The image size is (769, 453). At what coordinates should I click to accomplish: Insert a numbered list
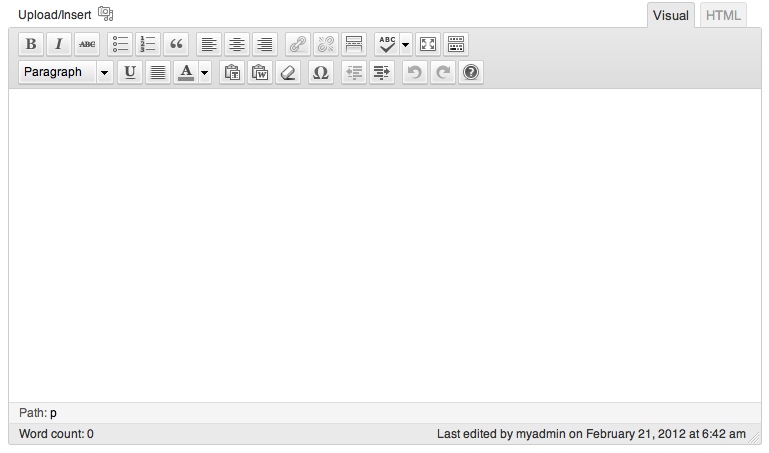click(149, 44)
